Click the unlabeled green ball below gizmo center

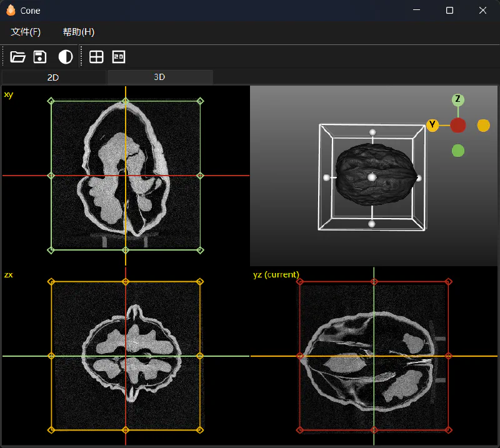[x=458, y=151]
